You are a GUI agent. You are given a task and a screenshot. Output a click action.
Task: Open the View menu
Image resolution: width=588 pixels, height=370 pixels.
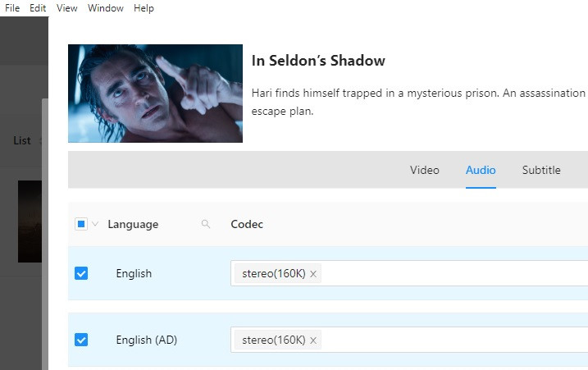point(67,8)
